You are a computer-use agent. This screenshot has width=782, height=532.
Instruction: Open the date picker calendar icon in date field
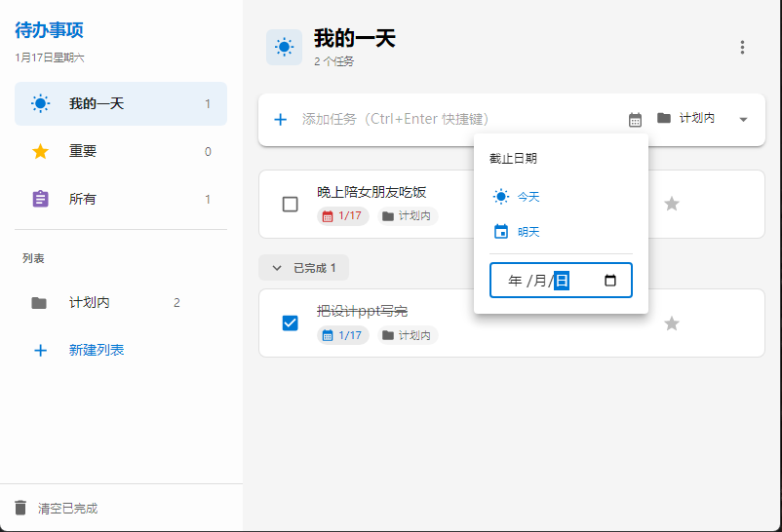pos(610,281)
